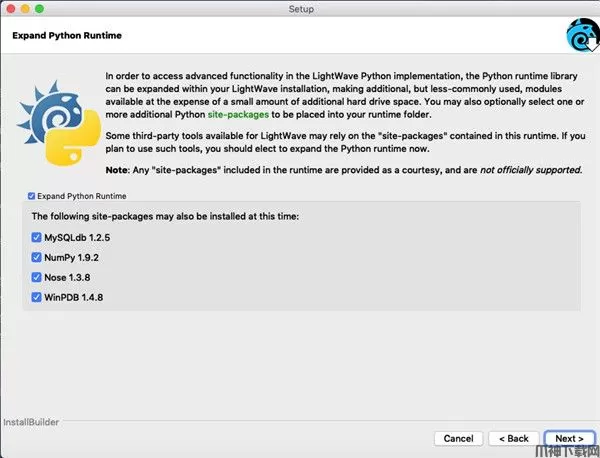This screenshot has height=458, width=600.
Task: Click the InstallBuilder label at the bottom left
Action: point(31,422)
